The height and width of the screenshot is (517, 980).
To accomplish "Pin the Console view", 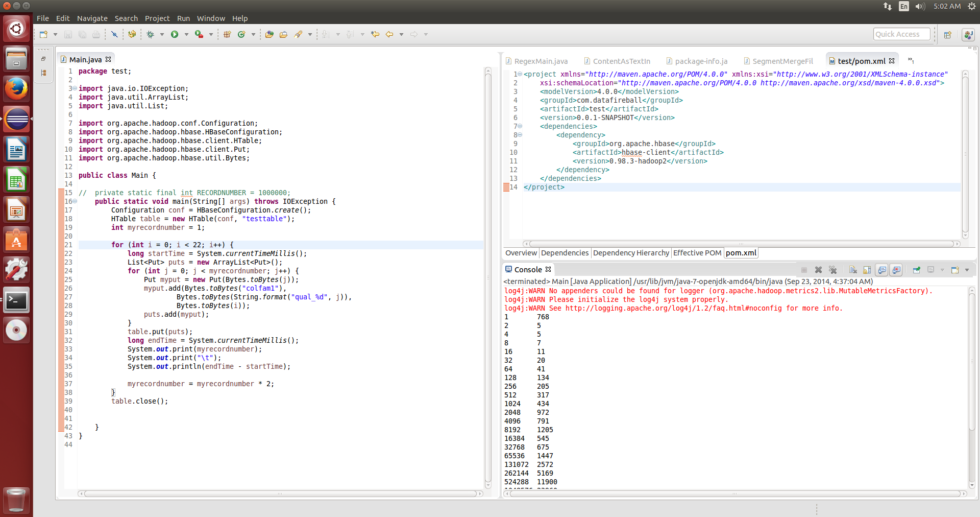I will tap(916, 270).
